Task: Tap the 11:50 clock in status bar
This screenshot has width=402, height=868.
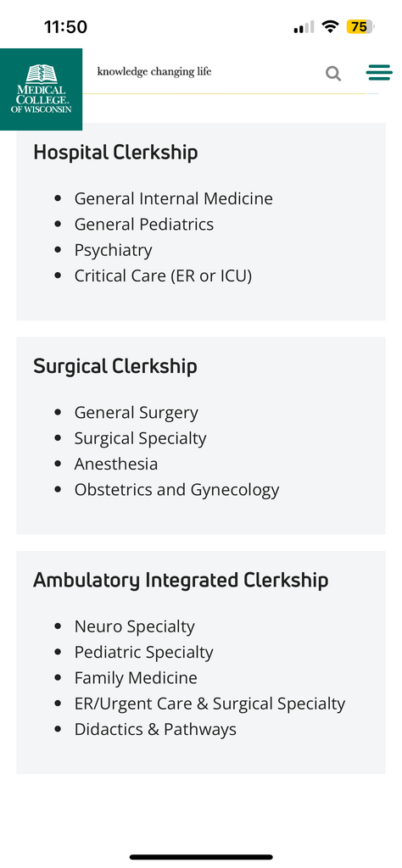Action: click(x=66, y=26)
